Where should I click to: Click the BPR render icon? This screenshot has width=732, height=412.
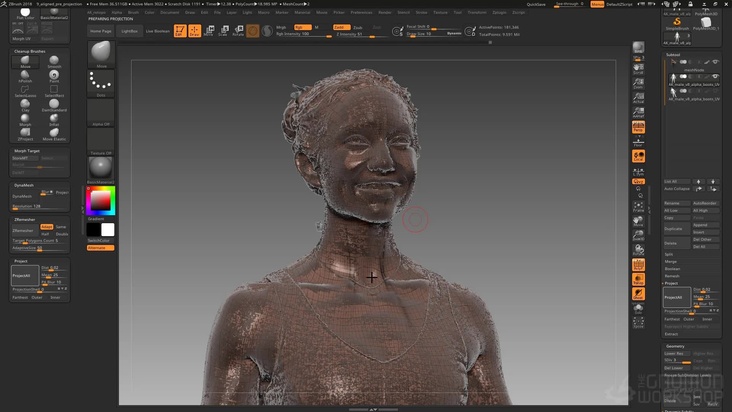(x=638, y=47)
